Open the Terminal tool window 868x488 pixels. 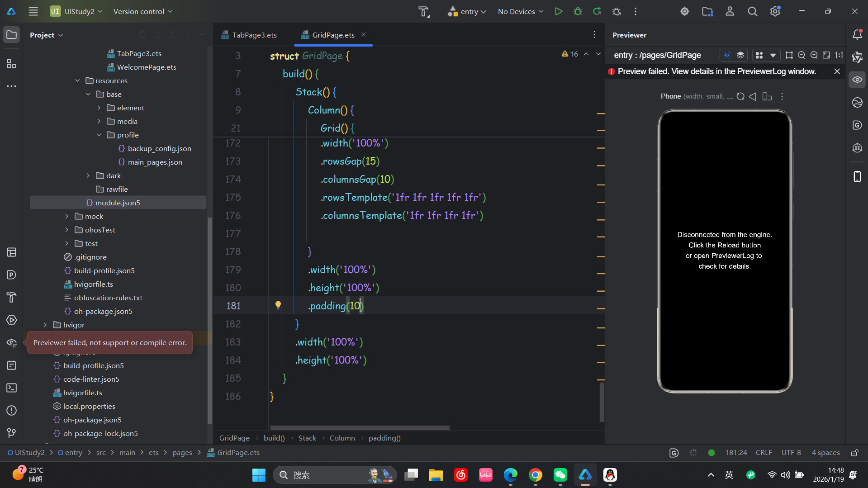click(x=12, y=388)
